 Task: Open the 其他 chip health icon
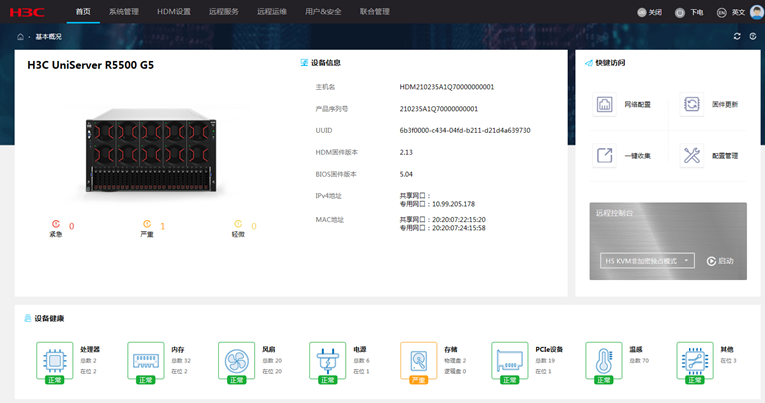point(695,361)
